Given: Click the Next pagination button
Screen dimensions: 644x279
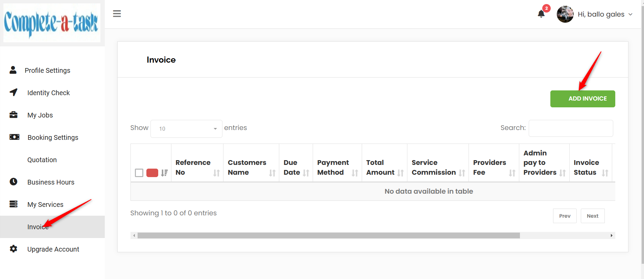Looking at the screenshot, I should (593, 216).
